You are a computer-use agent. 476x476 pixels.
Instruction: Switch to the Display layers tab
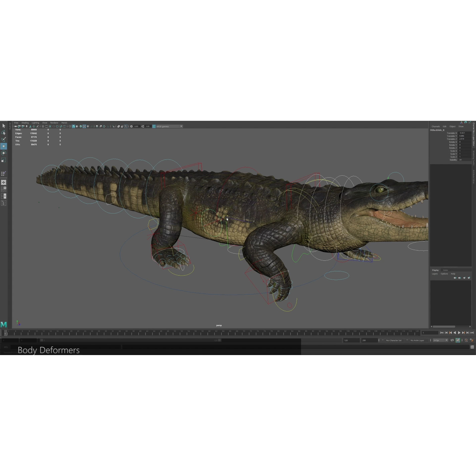point(435,270)
